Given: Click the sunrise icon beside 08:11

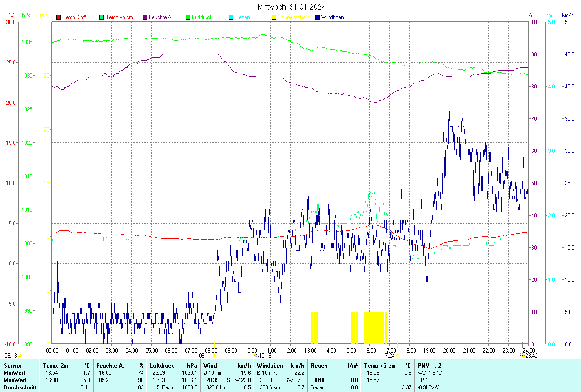Looking at the screenshot, I should 214,356.
